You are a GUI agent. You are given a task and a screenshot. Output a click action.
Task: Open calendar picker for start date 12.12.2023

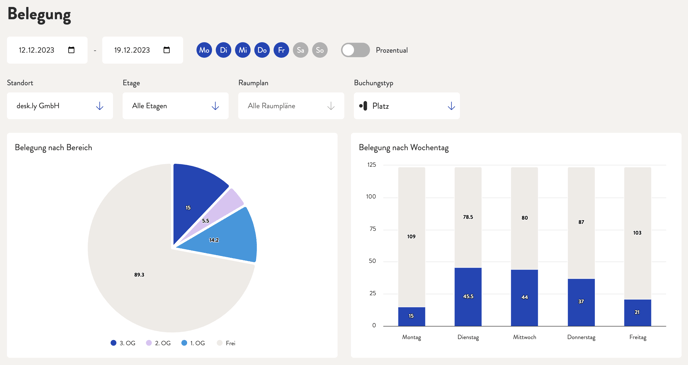(x=72, y=50)
